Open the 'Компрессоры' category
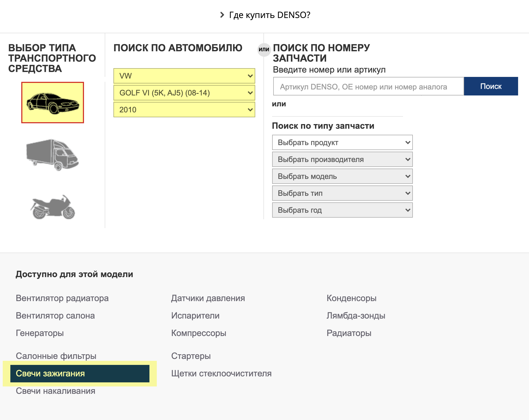Viewport: 529px width, 420px height. pos(199,333)
